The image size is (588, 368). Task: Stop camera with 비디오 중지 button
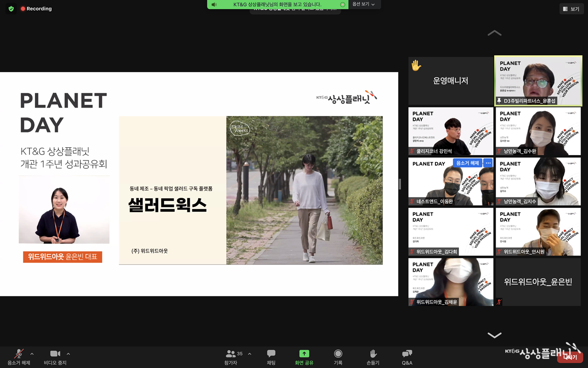[55, 357]
